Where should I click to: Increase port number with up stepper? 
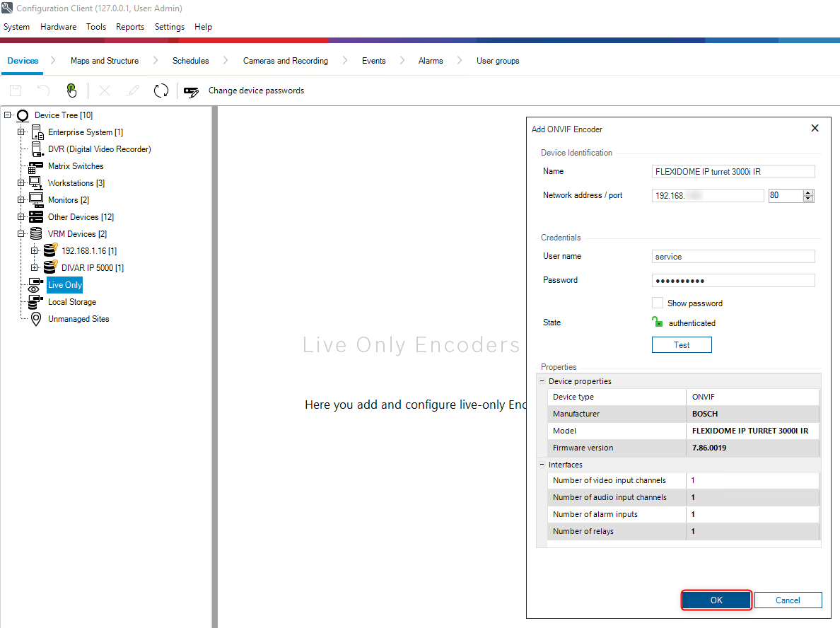(x=808, y=192)
